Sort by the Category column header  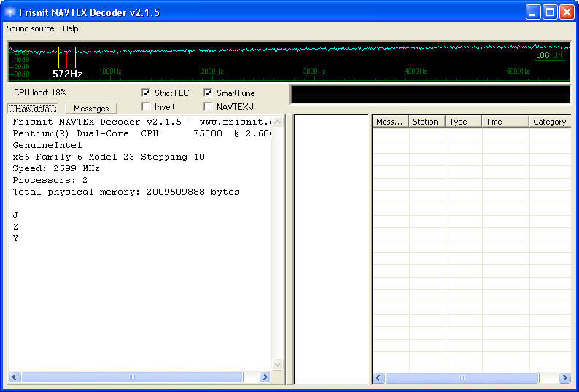tap(551, 122)
